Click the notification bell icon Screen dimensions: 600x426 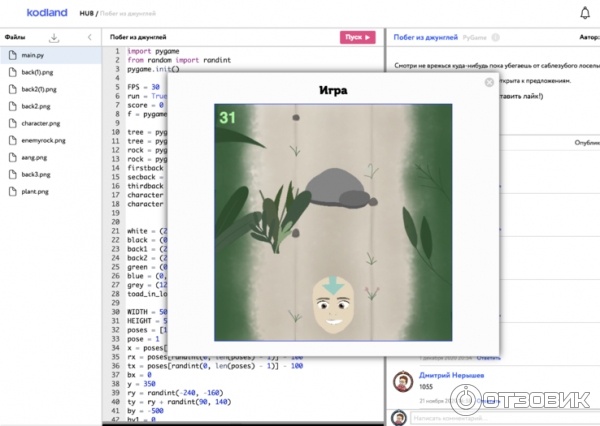pos(585,13)
